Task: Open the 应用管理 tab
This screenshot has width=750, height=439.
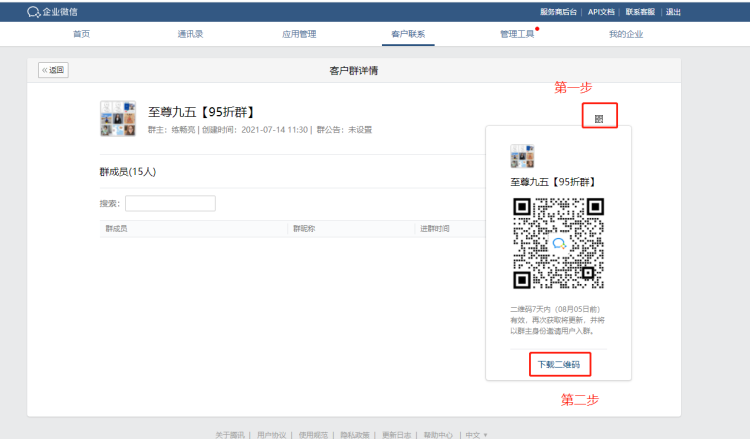Action: [x=299, y=34]
